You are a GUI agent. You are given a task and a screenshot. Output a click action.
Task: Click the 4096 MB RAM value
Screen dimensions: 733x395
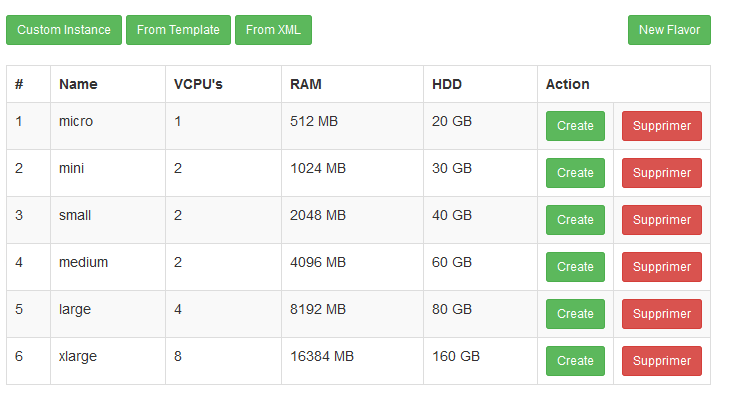point(318,262)
